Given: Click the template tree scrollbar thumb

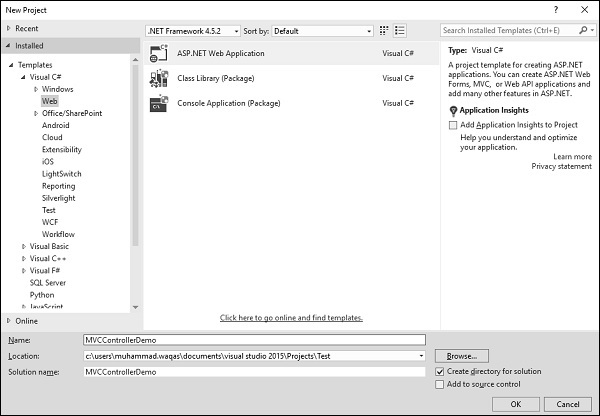Looking at the screenshot, I should click(x=135, y=155).
